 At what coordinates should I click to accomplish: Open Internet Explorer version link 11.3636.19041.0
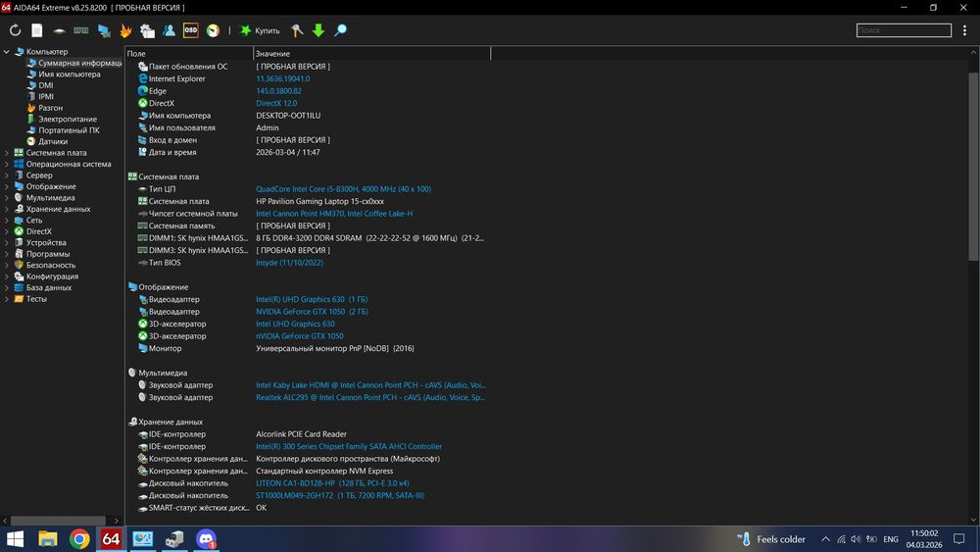pos(282,78)
